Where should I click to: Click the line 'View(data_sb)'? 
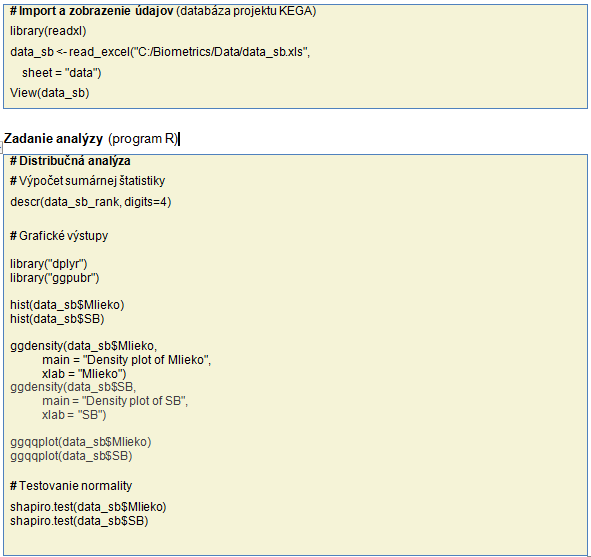(49, 93)
